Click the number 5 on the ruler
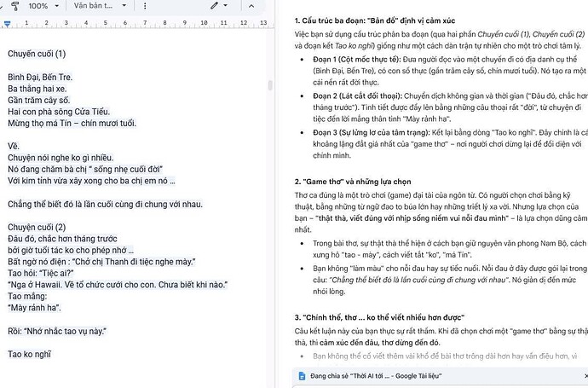Viewport: 588px width, 388px height. tap(106, 22)
